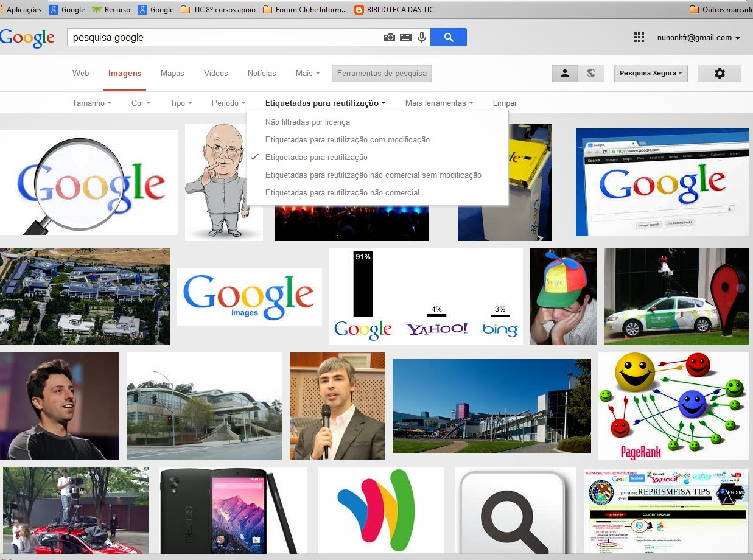Click the search by image camera icon

click(x=390, y=37)
